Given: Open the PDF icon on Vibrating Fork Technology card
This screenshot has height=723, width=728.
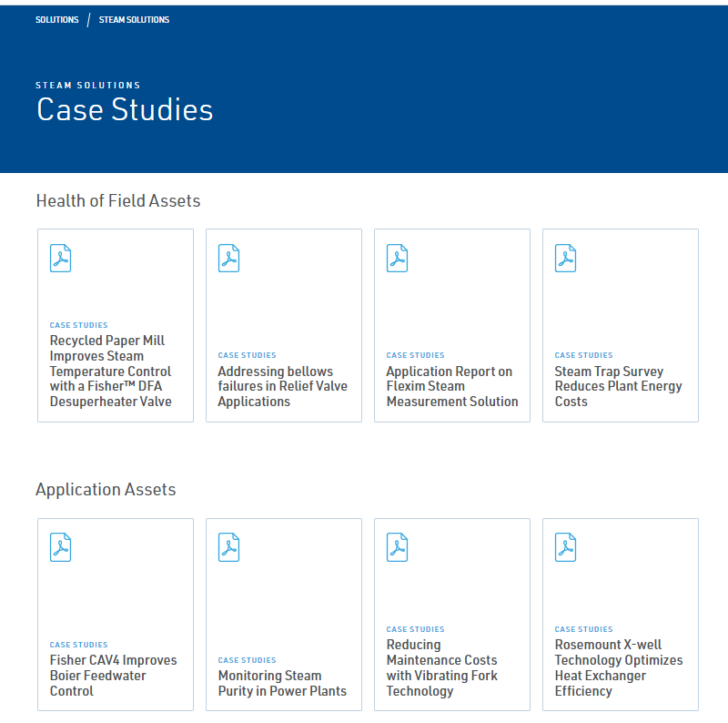Looking at the screenshot, I should pyautogui.click(x=397, y=547).
